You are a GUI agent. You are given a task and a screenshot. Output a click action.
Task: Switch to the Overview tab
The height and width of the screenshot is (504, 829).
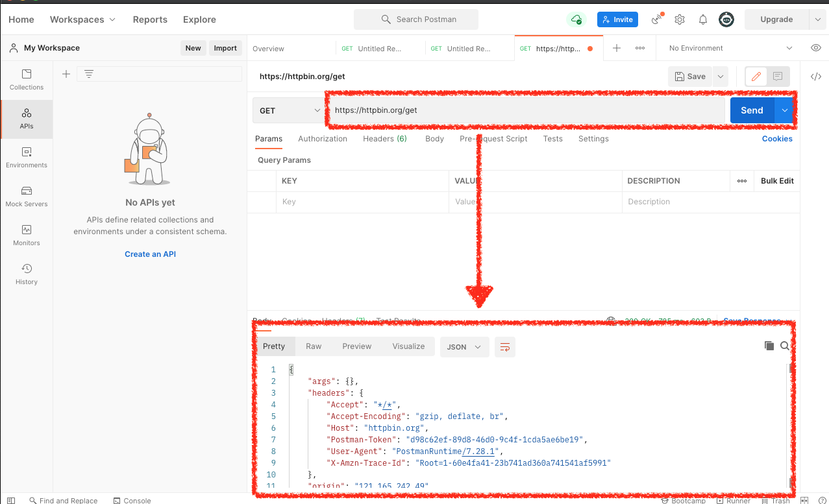(268, 49)
